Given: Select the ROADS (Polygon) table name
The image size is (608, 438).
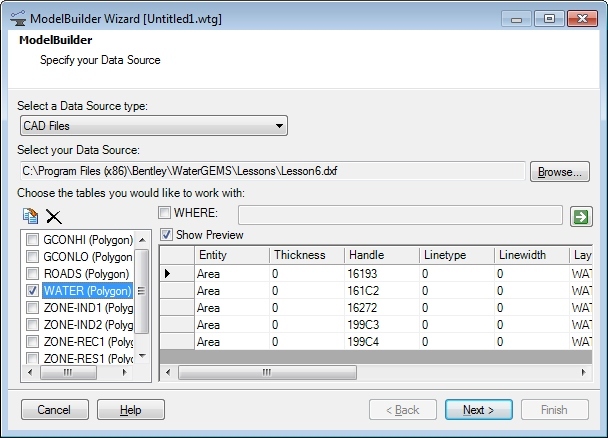Looking at the screenshot, I should click(x=86, y=274).
